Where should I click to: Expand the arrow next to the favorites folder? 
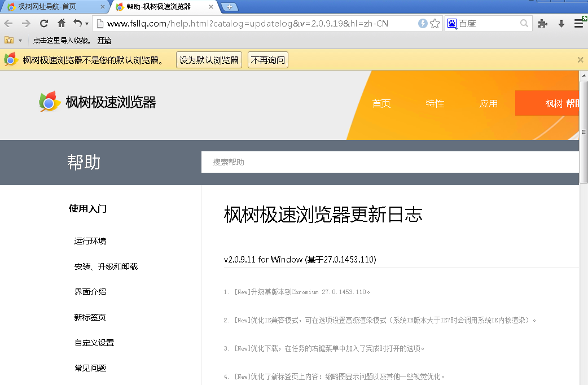coord(20,40)
